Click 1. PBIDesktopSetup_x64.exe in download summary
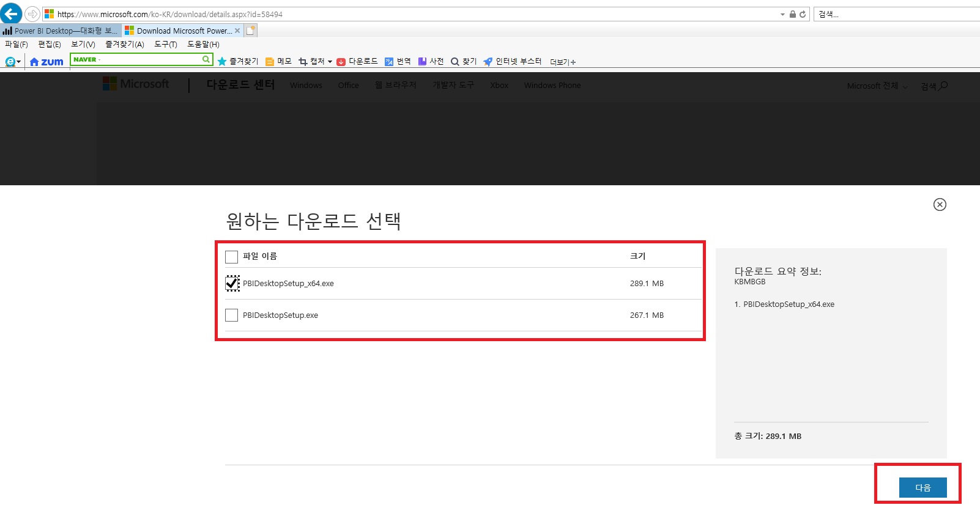 (x=784, y=304)
